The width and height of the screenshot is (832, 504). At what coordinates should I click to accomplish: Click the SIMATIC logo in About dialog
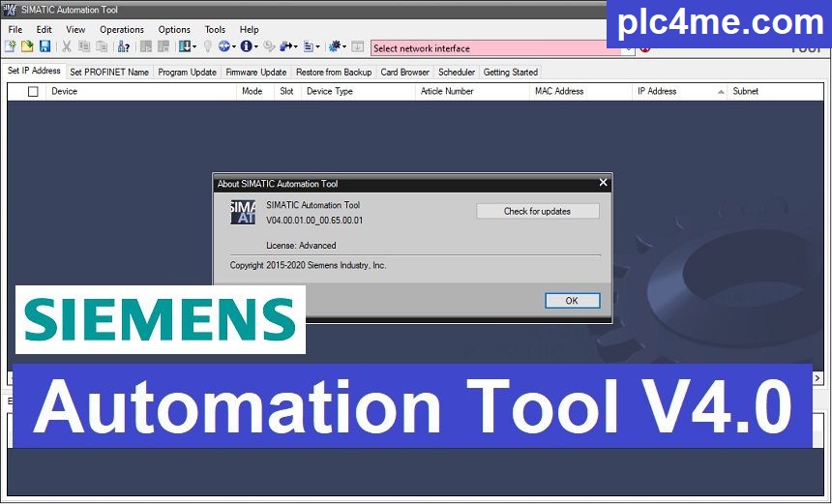(x=243, y=213)
